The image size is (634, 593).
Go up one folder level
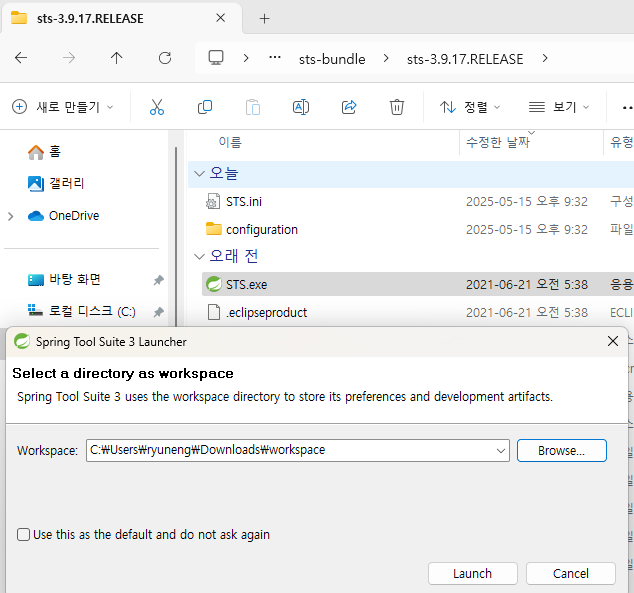tap(116, 58)
